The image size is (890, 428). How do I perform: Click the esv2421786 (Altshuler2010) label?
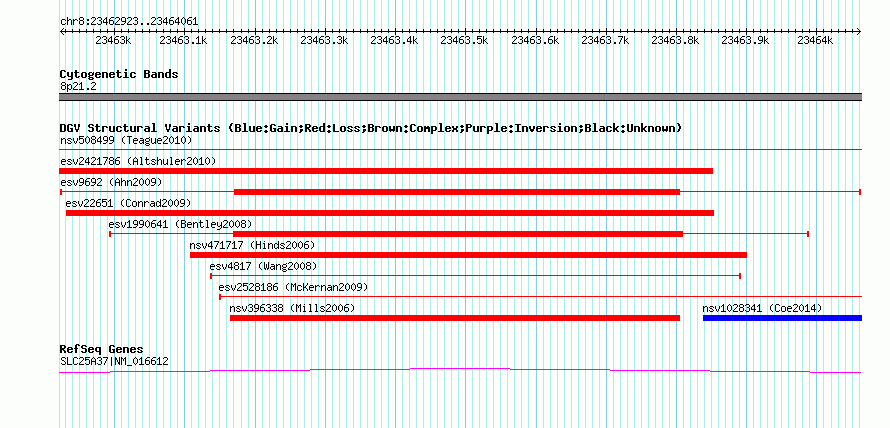(x=138, y=161)
